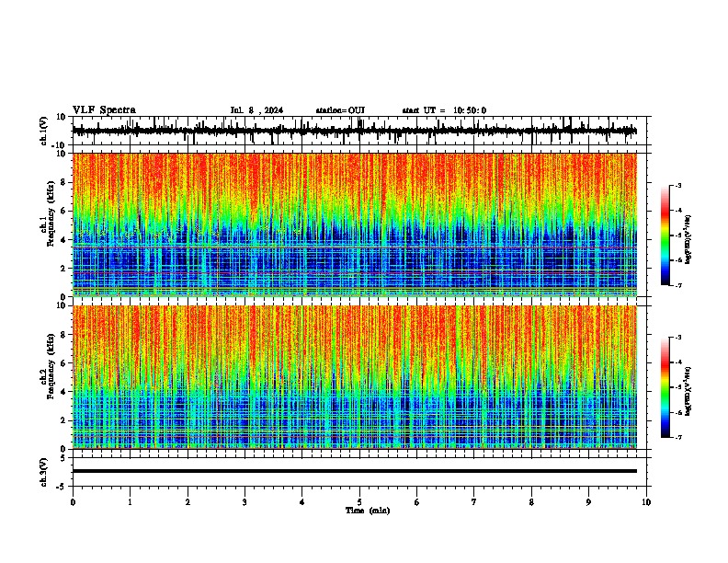The width and height of the screenshot is (728, 563).
Task: Click the "-7" label on ch.1 colorbar
Action: [677, 286]
